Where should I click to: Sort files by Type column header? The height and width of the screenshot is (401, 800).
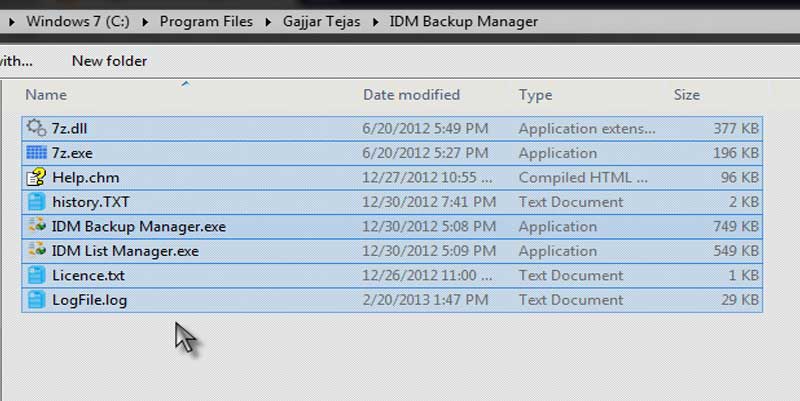535,95
